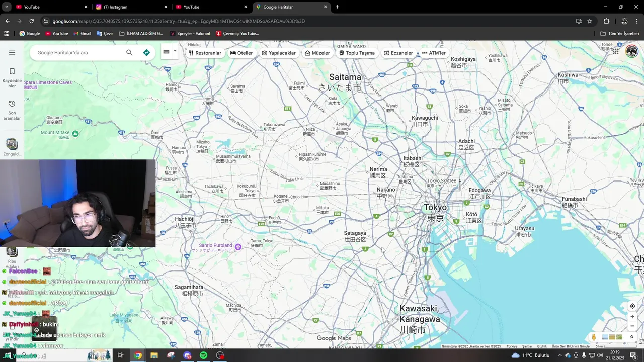The height and width of the screenshot is (362, 644).
Task: Open Chrome three-dot menu
Action: click(x=637, y=21)
